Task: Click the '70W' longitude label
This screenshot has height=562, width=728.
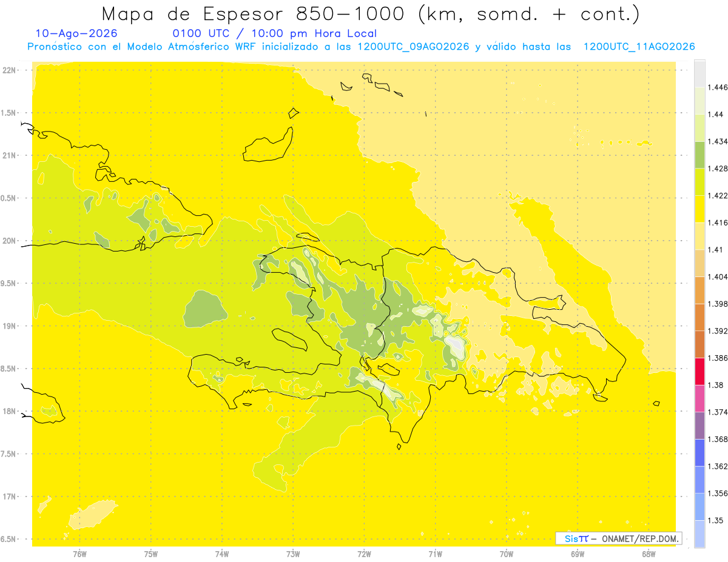Action: click(507, 554)
